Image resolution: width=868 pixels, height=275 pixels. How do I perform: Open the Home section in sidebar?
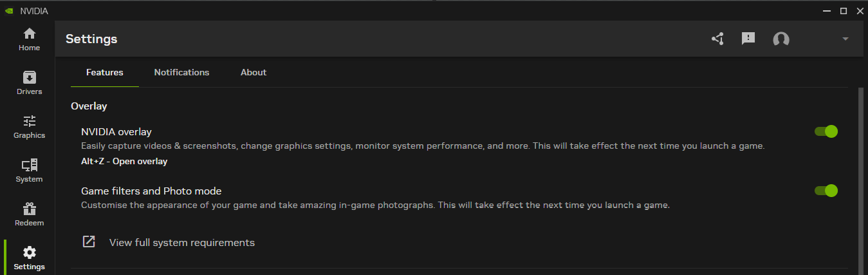[x=29, y=39]
